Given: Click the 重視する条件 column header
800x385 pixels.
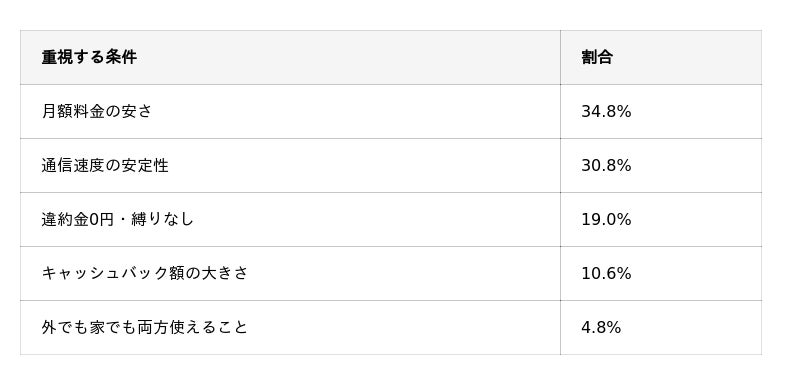Looking at the screenshot, I should tap(290, 58).
